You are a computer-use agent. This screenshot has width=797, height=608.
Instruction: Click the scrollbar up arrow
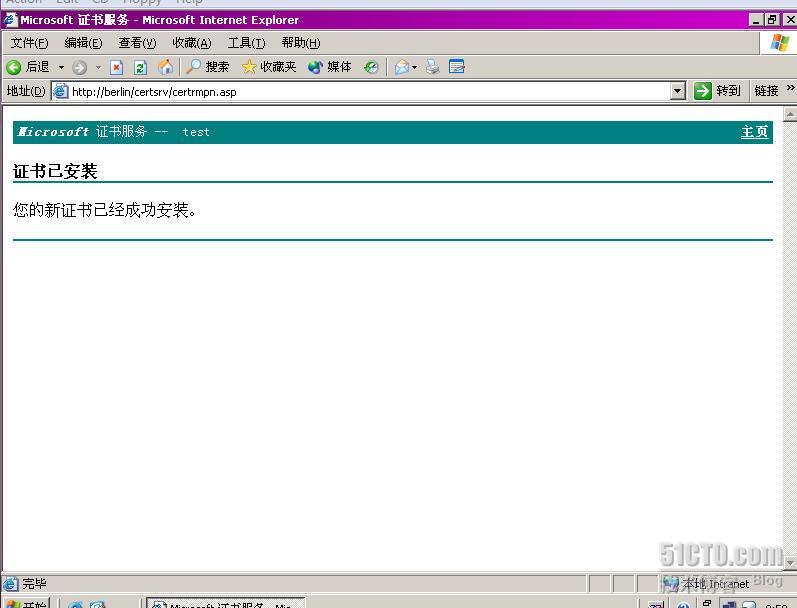pyautogui.click(x=790, y=114)
